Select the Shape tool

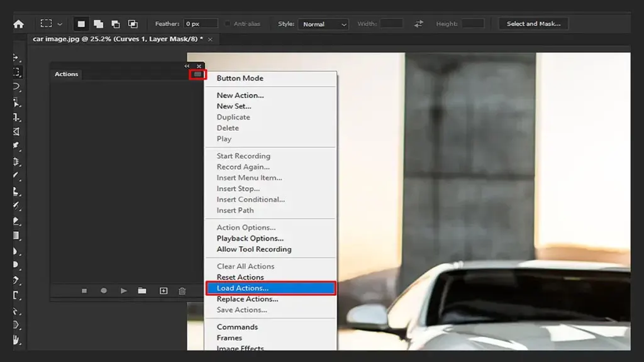pos(16,326)
